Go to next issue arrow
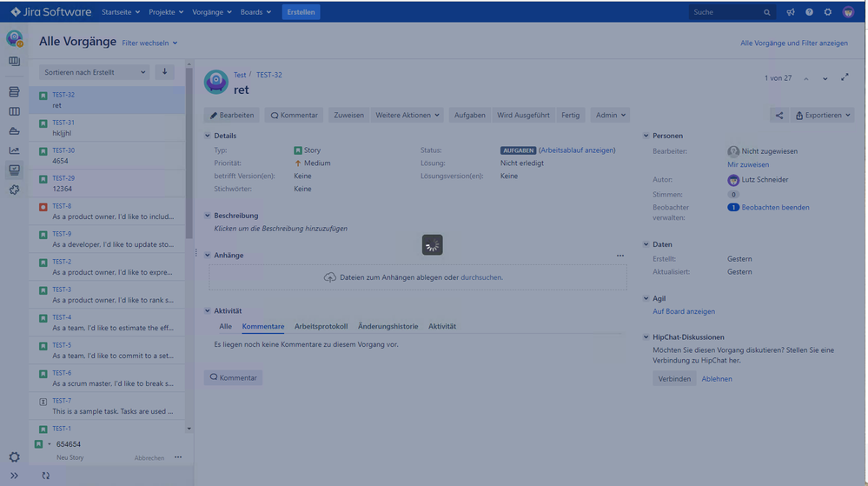Image resolution: width=868 pixels, height=486 pixels. click(825, 79)
